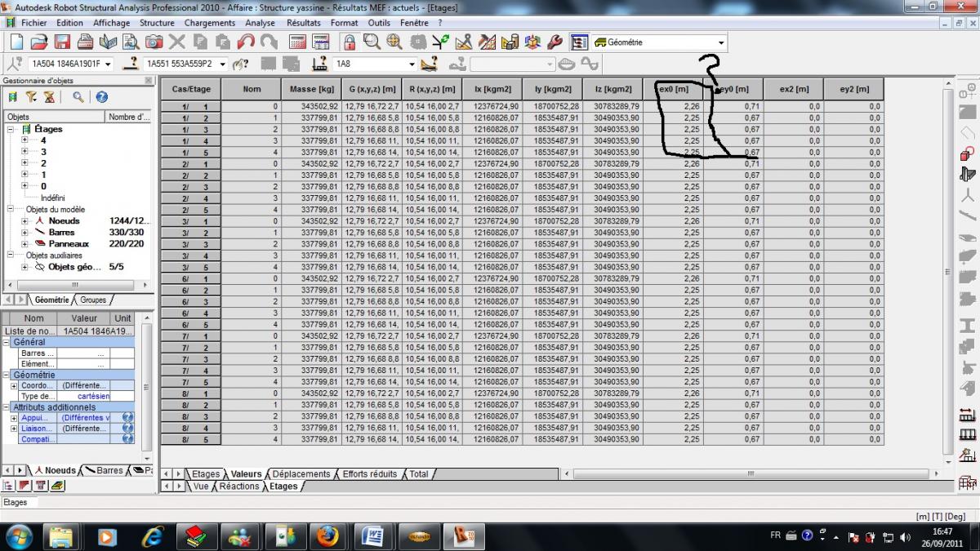Open Internet Explorer from the taskbar
The height and width of the screenshot is (551, 980).
tap(152, 536)
